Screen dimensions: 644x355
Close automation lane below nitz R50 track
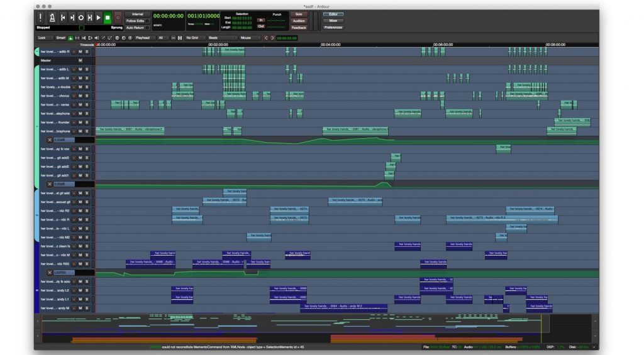tap(50, 273)
